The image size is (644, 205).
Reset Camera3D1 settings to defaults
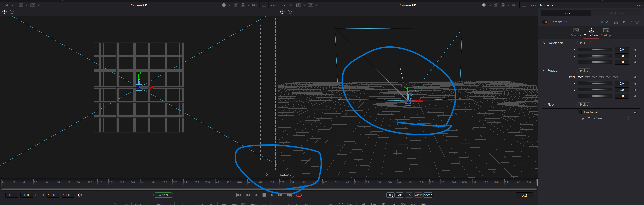[x=637, y=22]
